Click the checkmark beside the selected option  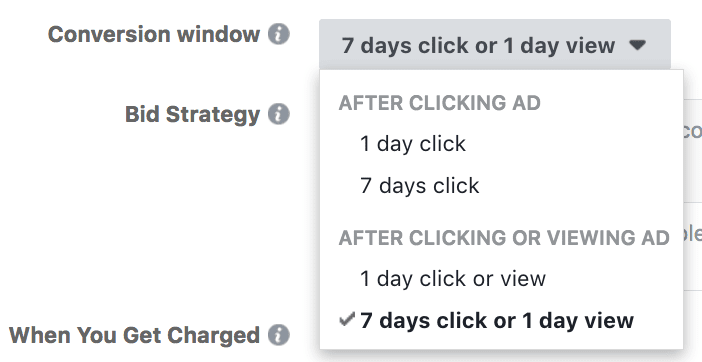point(347,319)
